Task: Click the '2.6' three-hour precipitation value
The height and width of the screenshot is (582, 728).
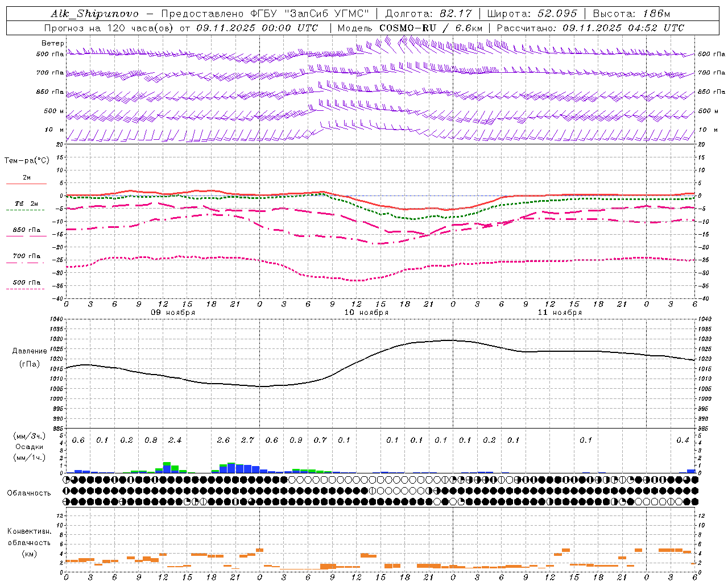Action: click(224, 440)
